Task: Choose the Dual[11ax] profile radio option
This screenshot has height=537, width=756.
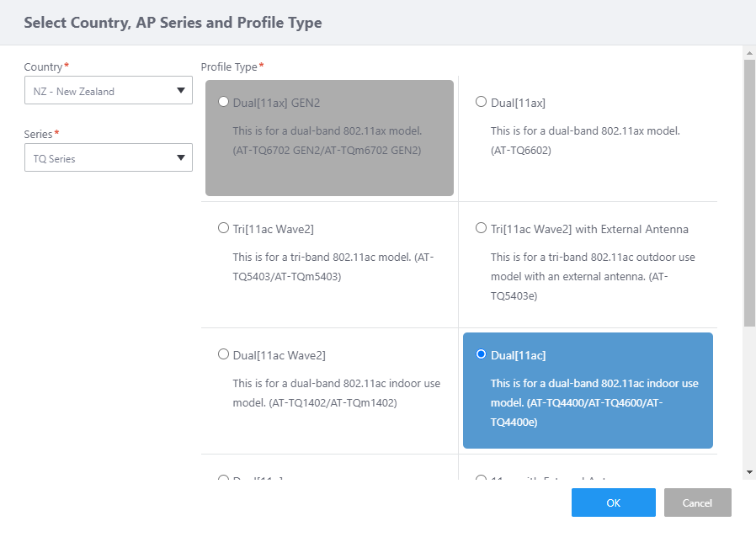Action: (481, 102)
